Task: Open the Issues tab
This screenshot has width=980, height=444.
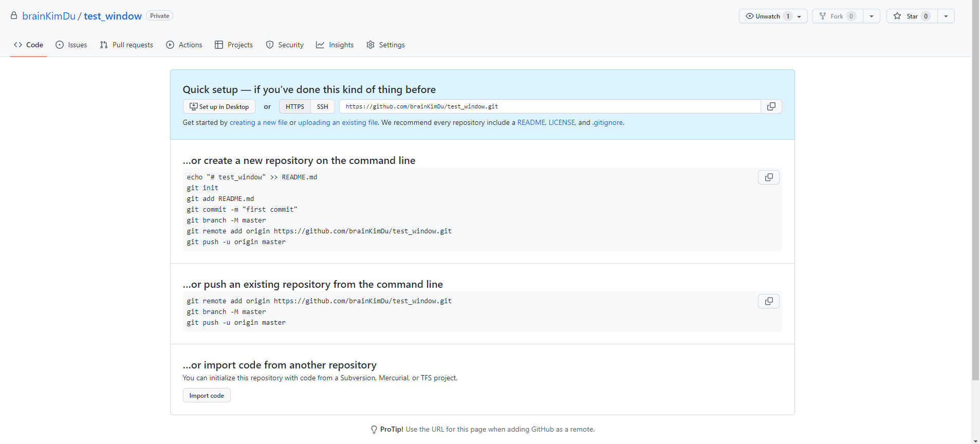Action: [x=71, y=45]
